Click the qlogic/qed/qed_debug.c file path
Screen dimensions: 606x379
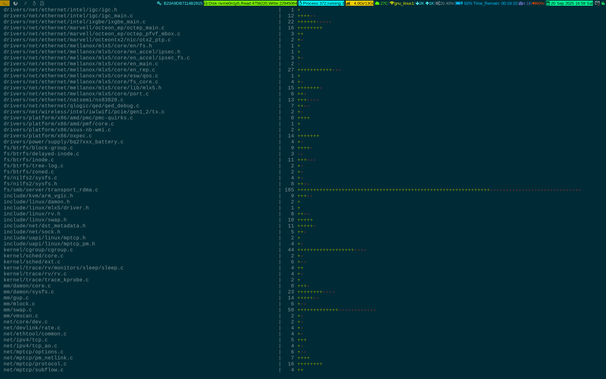71,105
